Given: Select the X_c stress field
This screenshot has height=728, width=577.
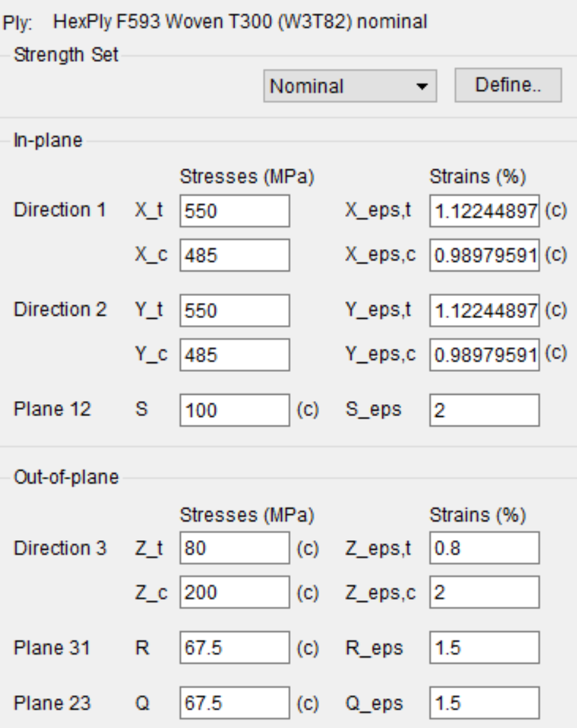Looking at the screenshot, I should point(235,256).
